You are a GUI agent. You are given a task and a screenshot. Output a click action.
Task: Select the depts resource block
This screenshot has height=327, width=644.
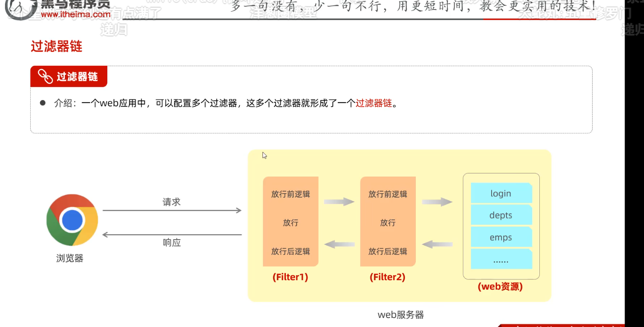(x=501, y=215)
